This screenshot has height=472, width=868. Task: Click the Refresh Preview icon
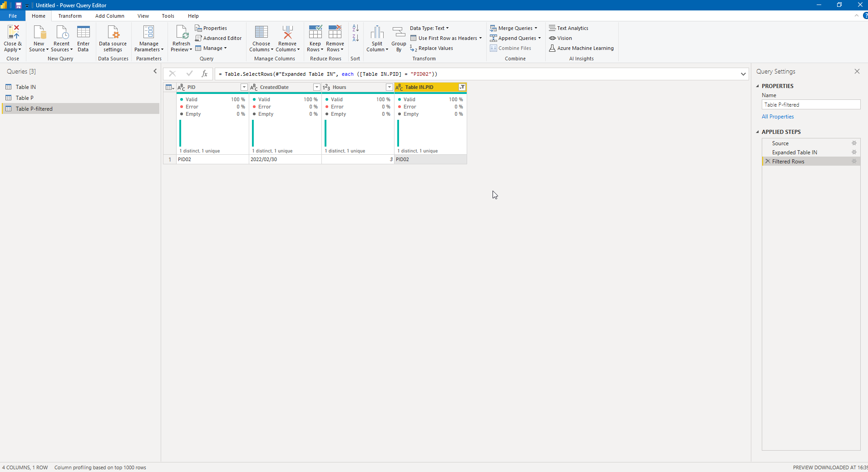tap(182, 32)
